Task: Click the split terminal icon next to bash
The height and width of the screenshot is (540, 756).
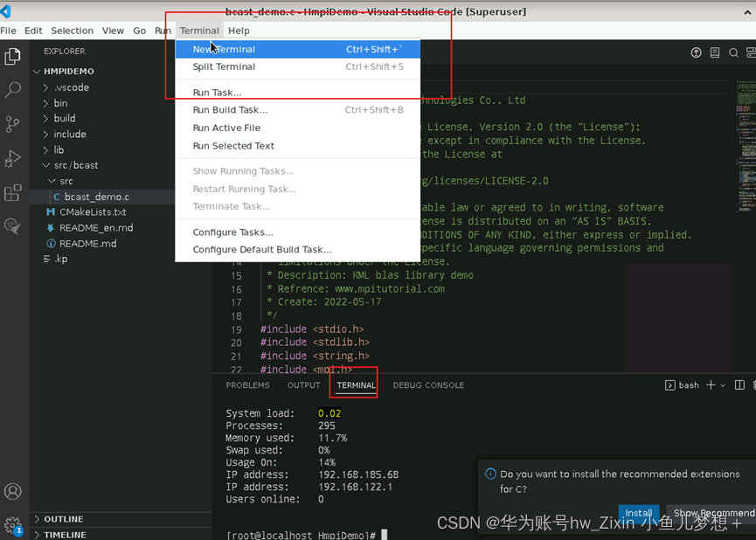Action: [739, 384]
